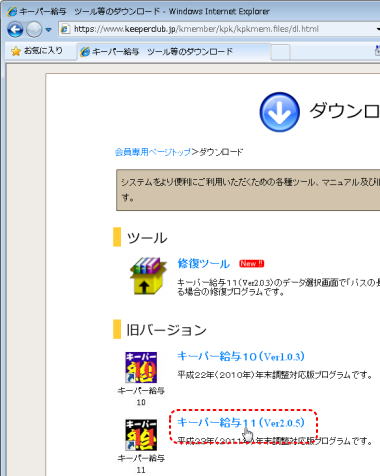Click the 修復ツール archive box icon
Viewport: 380px width, 476px height.
point(148,276)
